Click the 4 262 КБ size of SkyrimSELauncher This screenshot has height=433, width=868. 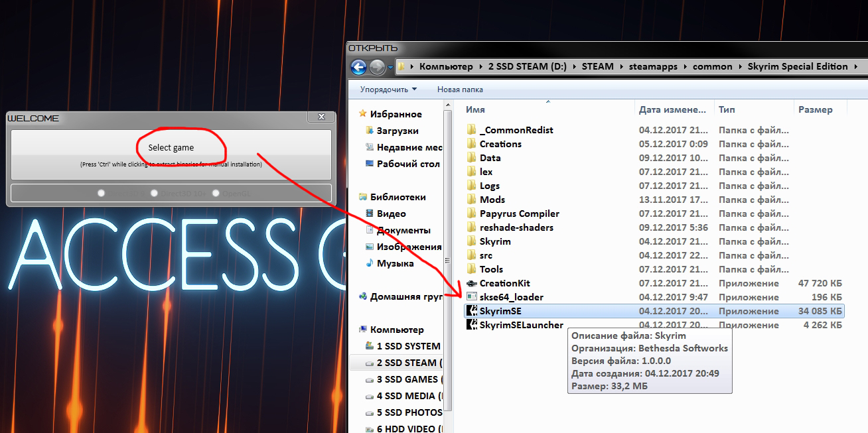[822, 325]
